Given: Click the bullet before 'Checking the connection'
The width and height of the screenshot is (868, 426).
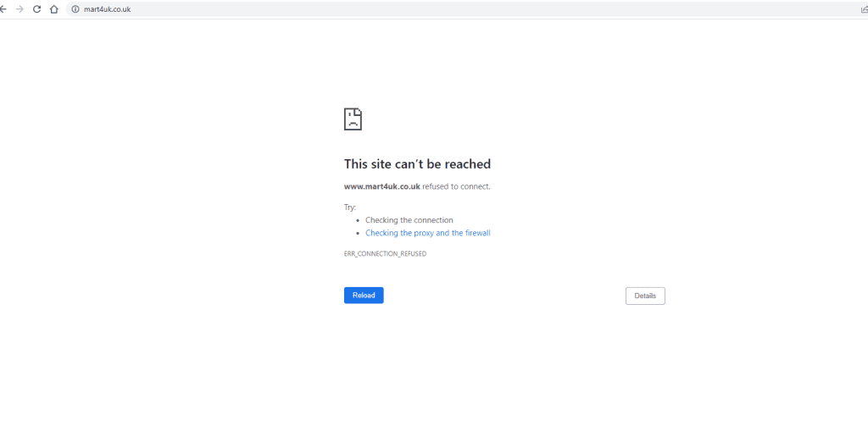Looking at the screenshot, I should coord(359,220).
